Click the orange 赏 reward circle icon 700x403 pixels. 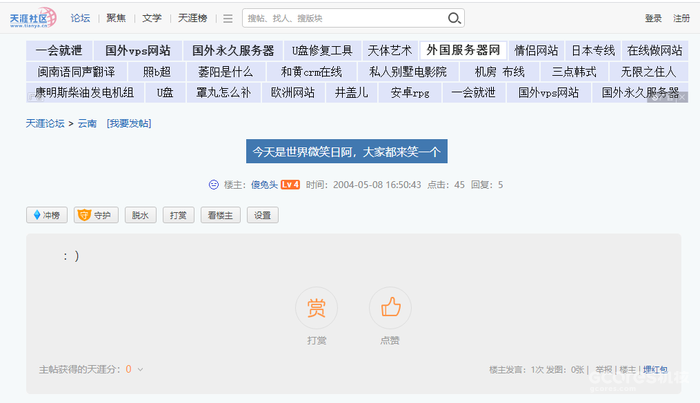(x=317, y=308)
